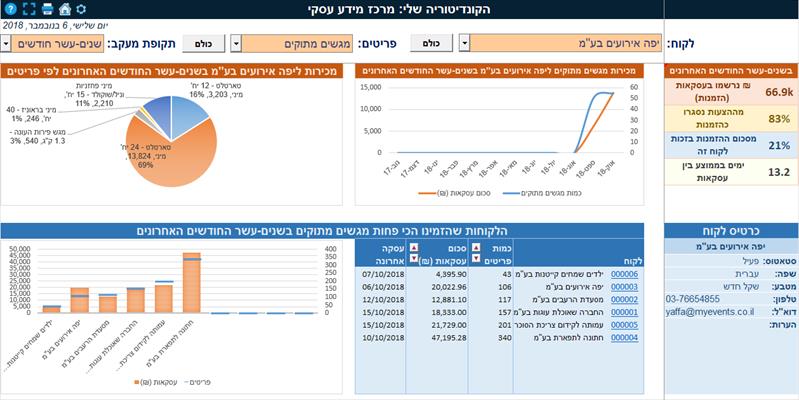The width and height of the screenshot is (799, 400).
Task: Expand the customer selection dropdown arrow
Action: tap(464, 43)
